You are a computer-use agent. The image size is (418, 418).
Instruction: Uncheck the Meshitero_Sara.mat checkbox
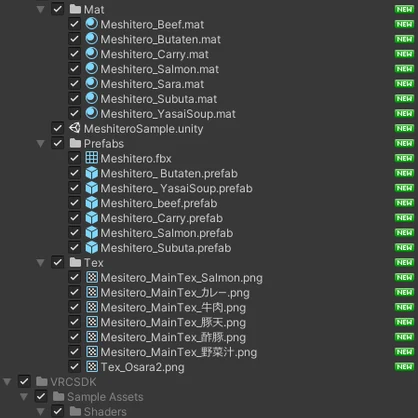point(74,84)
